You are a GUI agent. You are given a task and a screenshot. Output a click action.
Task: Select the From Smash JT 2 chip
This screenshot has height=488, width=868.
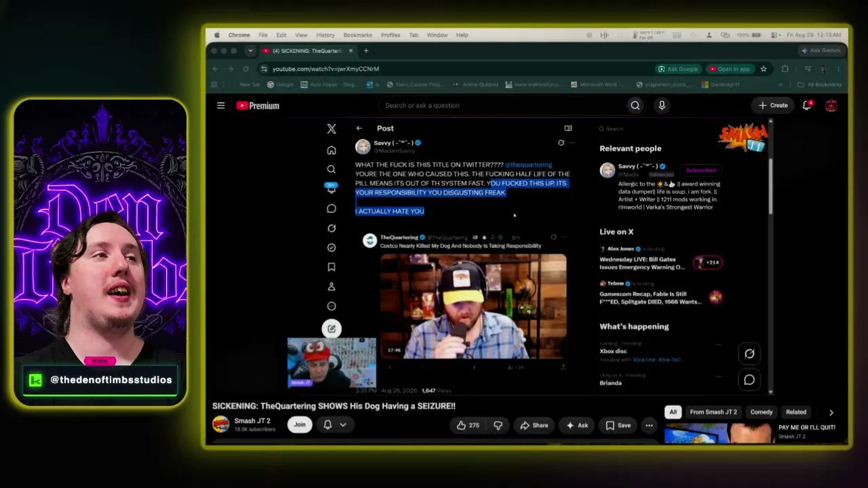click(713, 412)
